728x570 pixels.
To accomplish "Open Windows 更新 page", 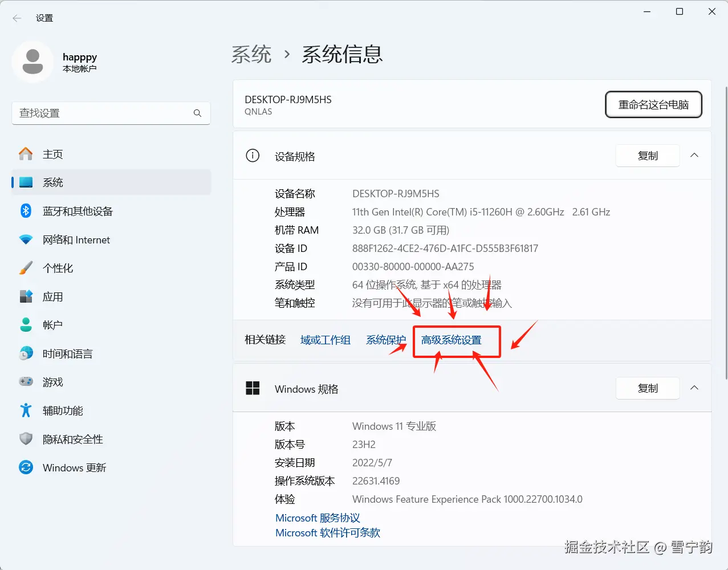I will [x=111, y=467].
